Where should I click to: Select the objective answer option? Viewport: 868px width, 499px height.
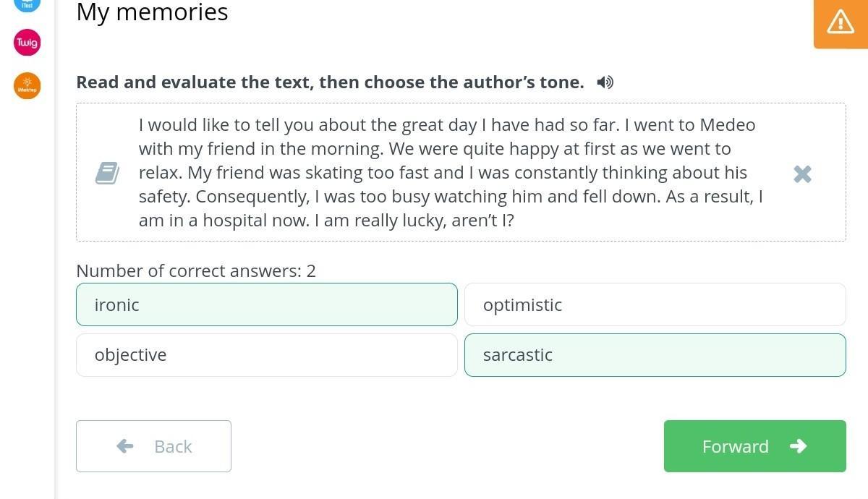click(x=267, y=355)
